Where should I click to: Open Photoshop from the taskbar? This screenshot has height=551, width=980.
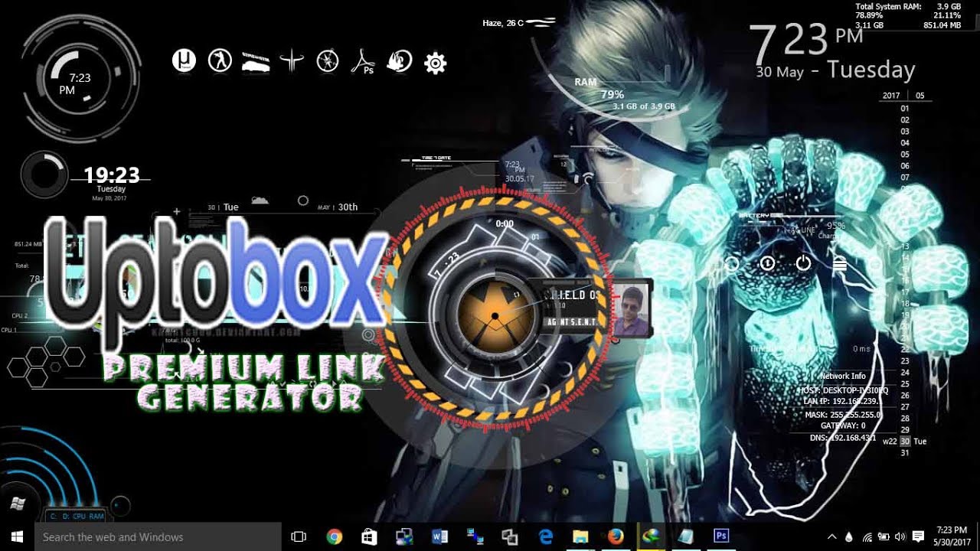(721, 536)
